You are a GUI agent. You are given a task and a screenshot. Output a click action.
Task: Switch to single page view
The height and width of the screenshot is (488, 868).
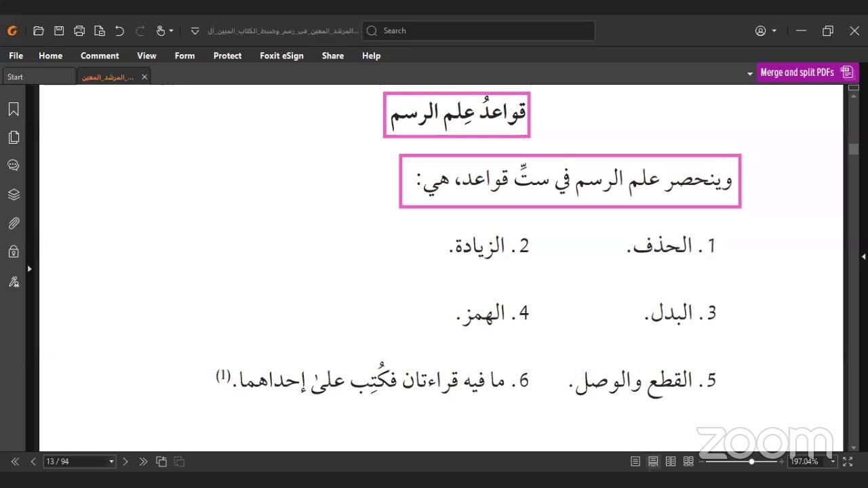pos(635,462)
